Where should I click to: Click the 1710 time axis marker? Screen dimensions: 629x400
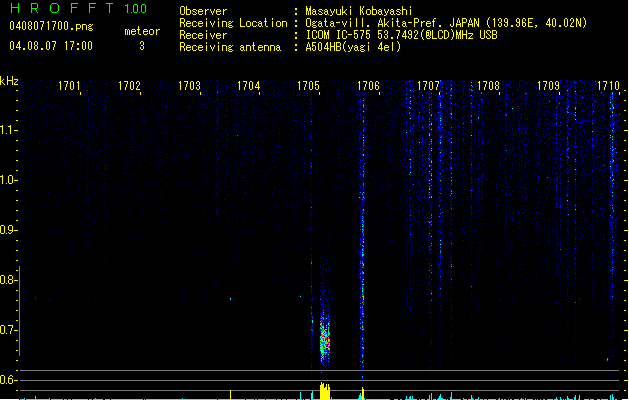608,86
